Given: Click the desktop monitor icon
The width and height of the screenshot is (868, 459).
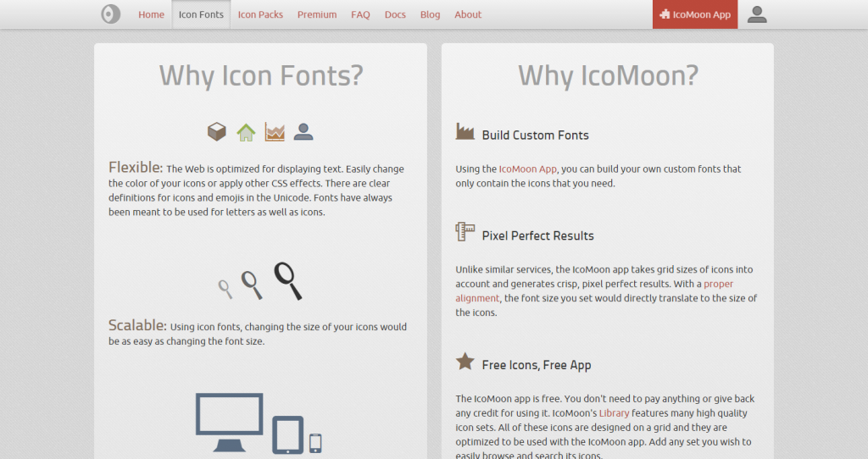Looking at the screenshot, I should [x=229, y=423].
